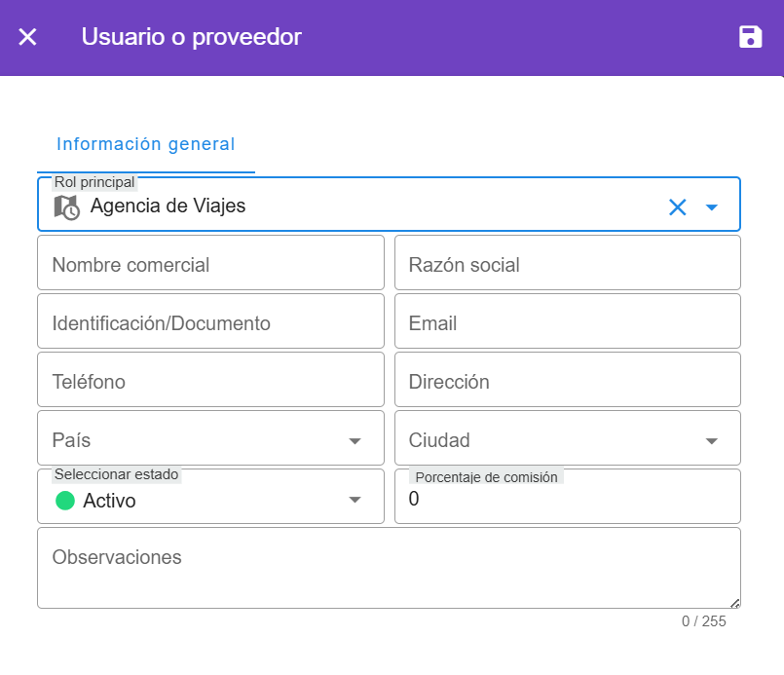Click inside the Observaciones text area

[x=388, y=570]
